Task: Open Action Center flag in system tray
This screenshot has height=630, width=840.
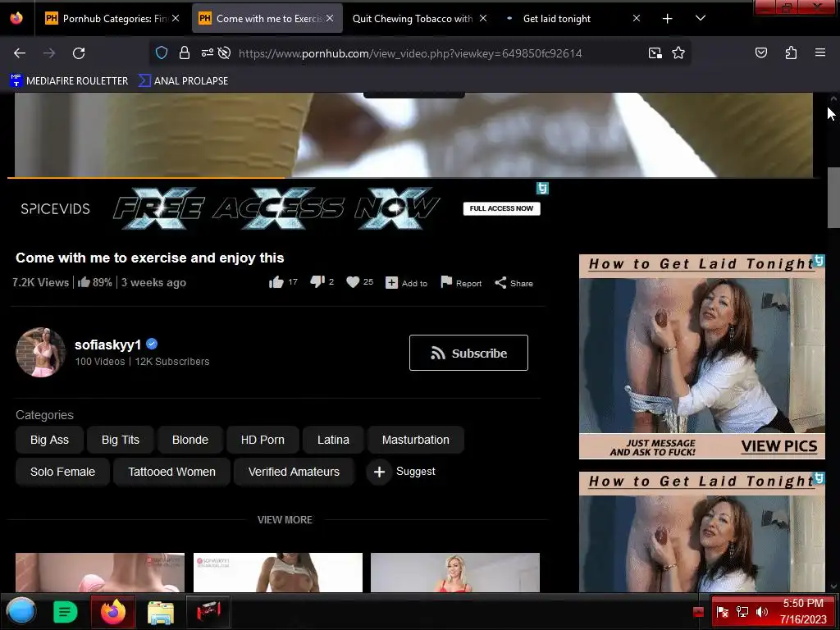Action: point(722,612)
